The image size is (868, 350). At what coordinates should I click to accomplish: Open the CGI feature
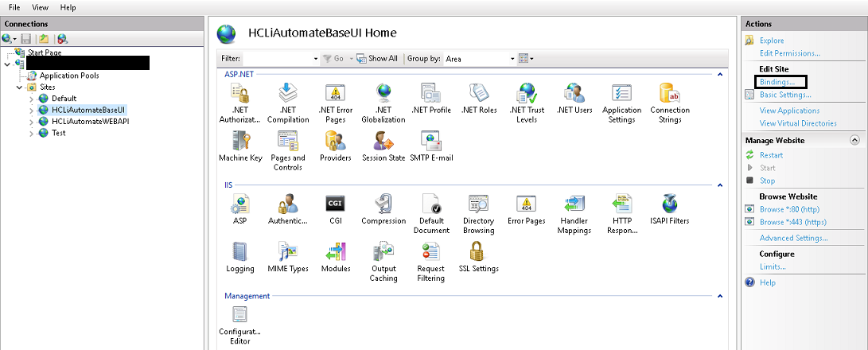click(x=336, y=209)
